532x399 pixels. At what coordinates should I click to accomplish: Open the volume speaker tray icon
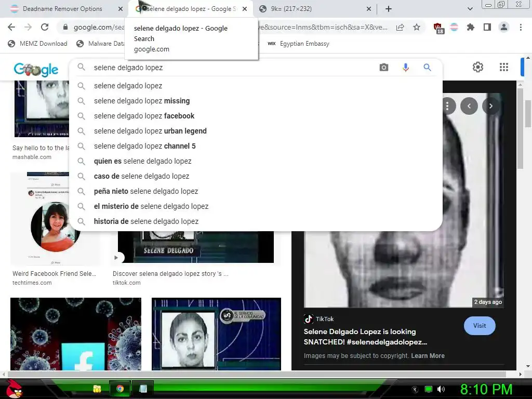(441, 389)
